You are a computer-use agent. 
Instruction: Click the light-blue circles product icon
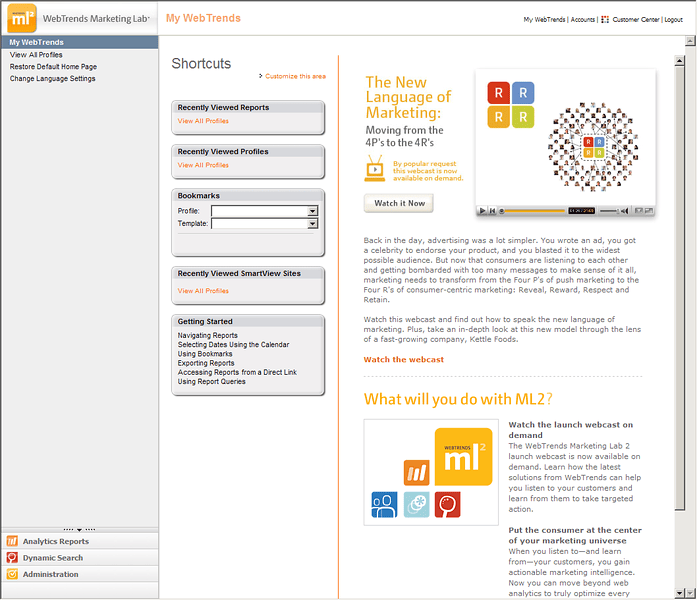[x=417, y=504]
